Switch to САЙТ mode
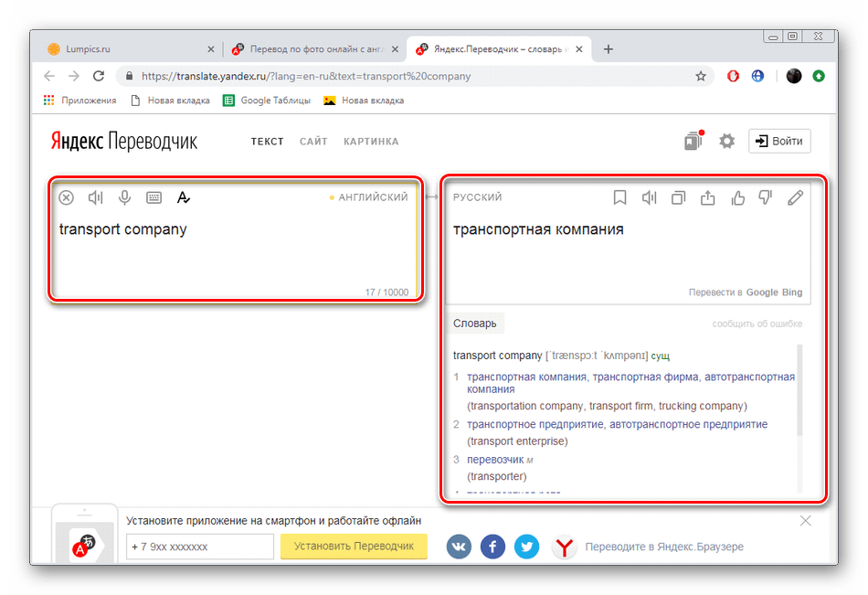Viewport: 868px width, 595px height. 313,142
